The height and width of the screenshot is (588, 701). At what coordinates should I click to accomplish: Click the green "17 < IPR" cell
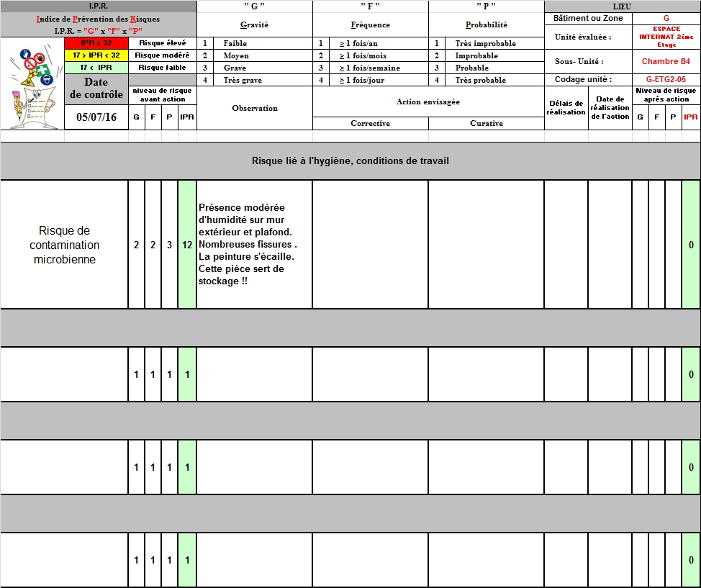pos(96,68)
